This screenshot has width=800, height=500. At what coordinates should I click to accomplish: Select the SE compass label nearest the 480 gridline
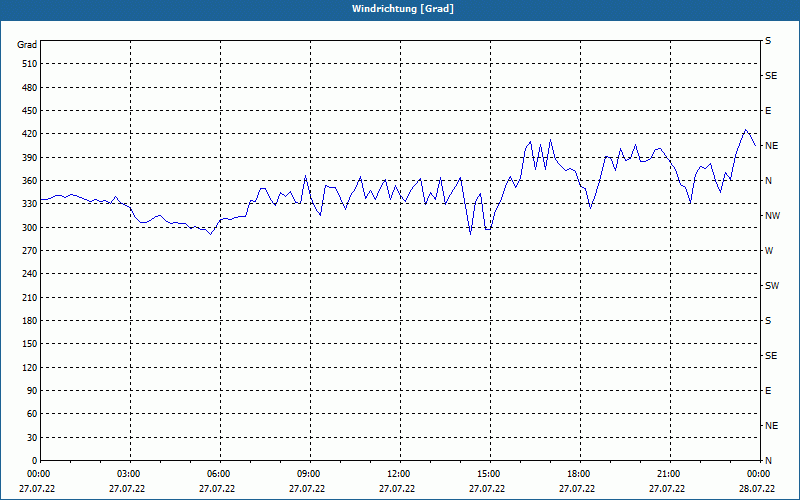point(771,76)
